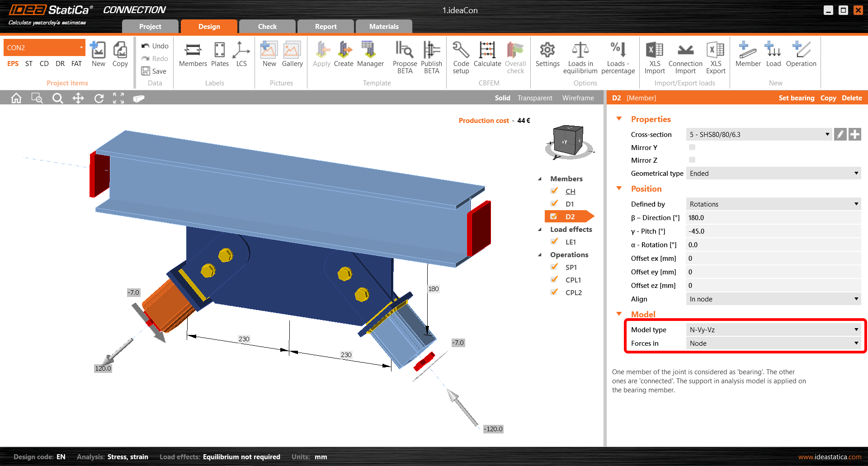868x466 pixels.
Task: Click the γ - Pitch input field
Action: pos(773,231)
